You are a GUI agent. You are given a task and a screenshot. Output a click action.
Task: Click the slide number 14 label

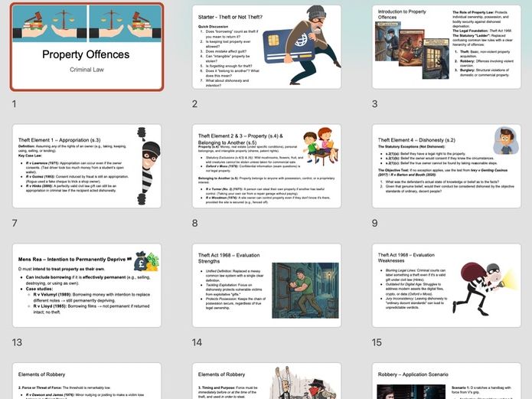tap(197, 342)
